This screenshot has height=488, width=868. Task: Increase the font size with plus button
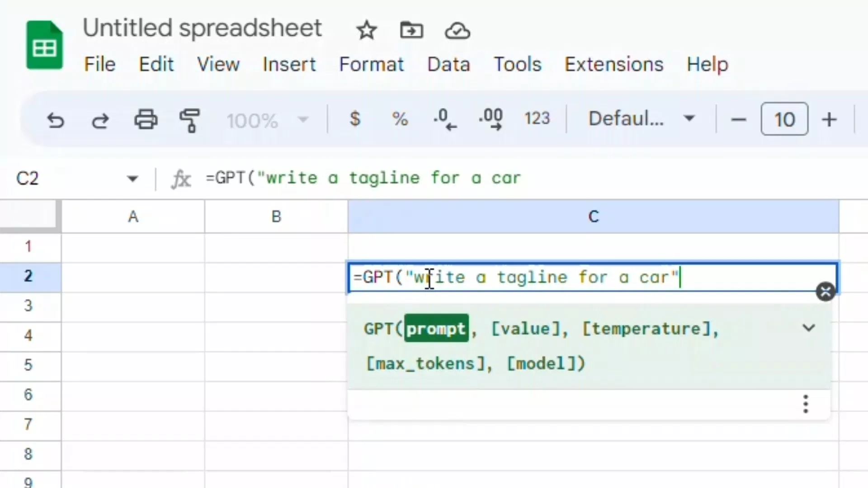(830, 119)
